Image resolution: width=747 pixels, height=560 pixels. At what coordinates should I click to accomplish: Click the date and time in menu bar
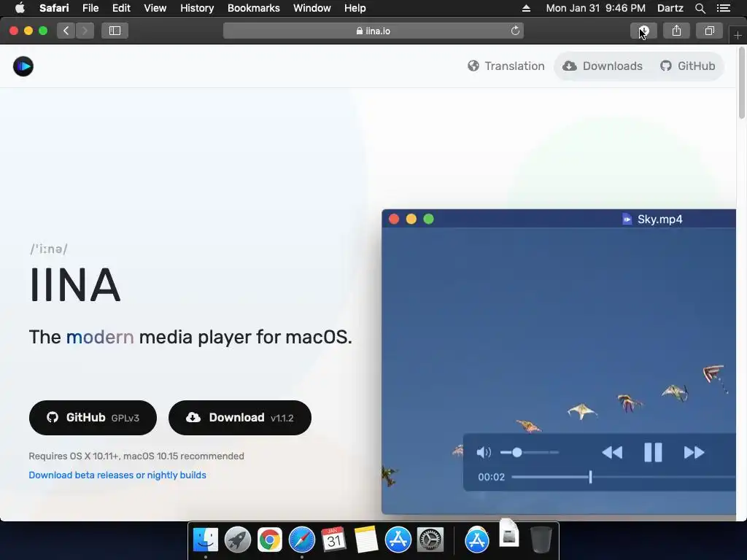pos(595,8)
